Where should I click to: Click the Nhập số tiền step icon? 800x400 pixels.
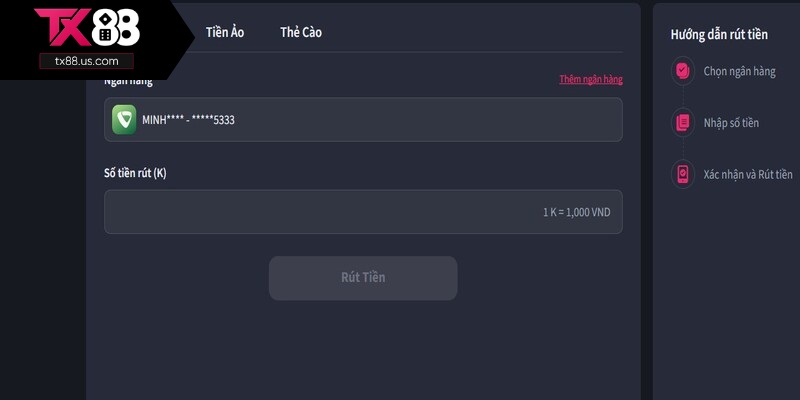pos(683,122)
